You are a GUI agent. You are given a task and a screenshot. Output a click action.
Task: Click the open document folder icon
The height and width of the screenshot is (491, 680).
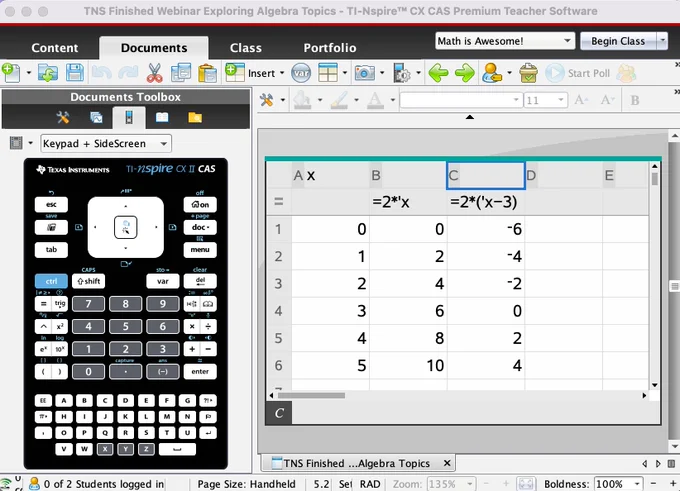(48, 72)
